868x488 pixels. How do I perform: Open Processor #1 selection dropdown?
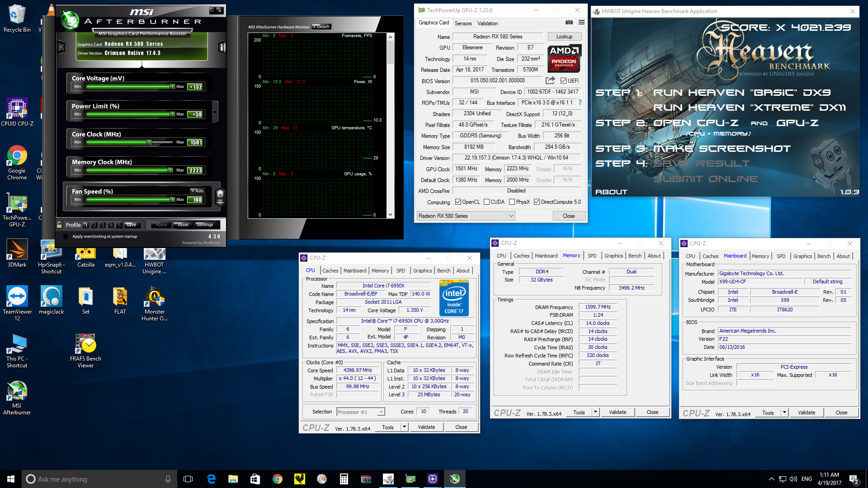coord(361,412)
